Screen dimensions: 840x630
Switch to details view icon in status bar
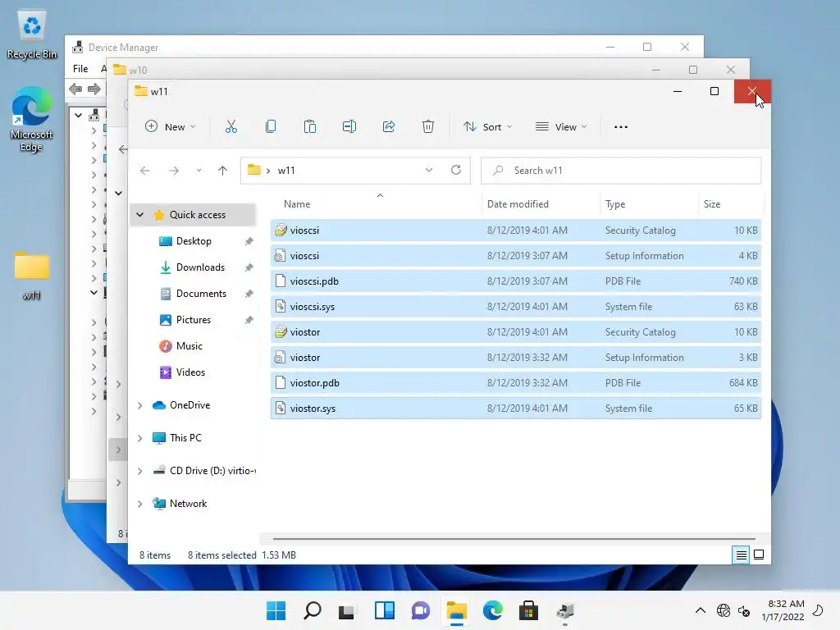741,555
